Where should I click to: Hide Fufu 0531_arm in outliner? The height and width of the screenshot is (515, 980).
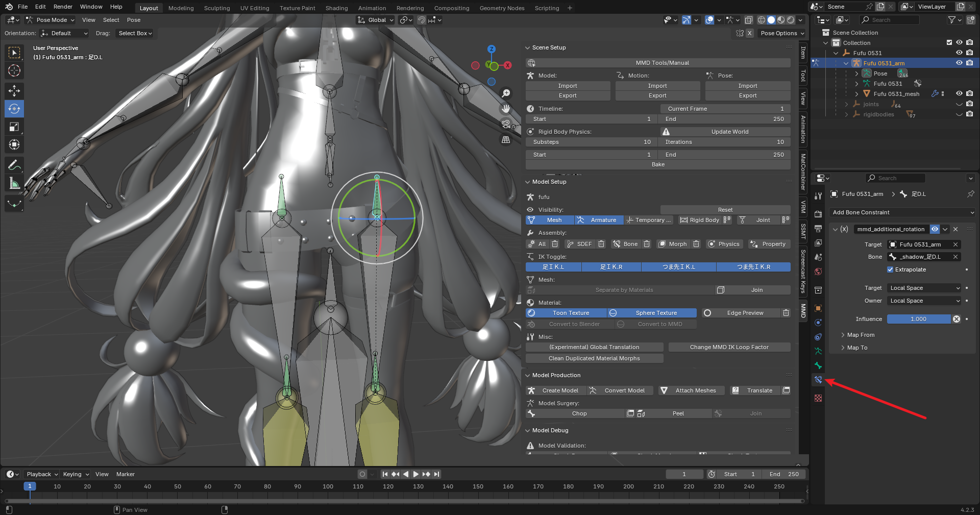959,63
